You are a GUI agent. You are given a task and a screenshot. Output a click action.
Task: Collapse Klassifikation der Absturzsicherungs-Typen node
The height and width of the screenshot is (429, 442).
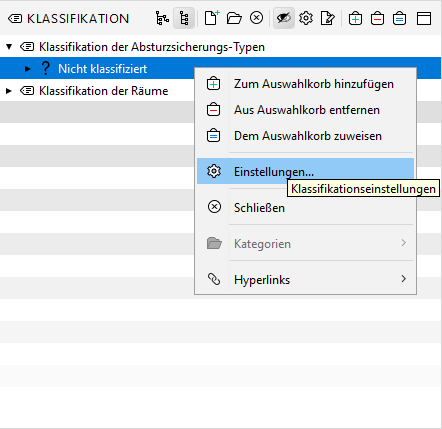[x=9, y=47]
